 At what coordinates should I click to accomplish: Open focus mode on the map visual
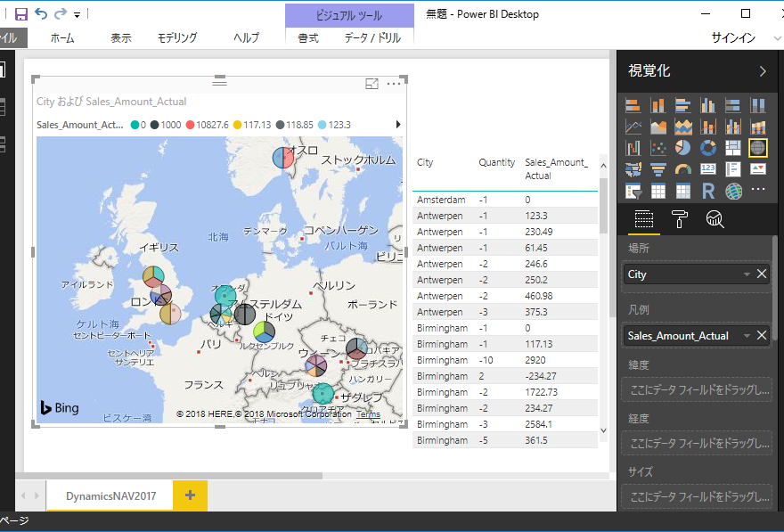(x=372, y=84)
